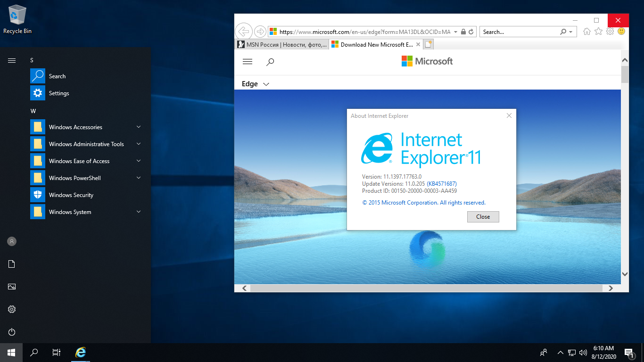644x362 pixels.
Task: Click the letter S group header in Start
Action: (x=32, y=60)
